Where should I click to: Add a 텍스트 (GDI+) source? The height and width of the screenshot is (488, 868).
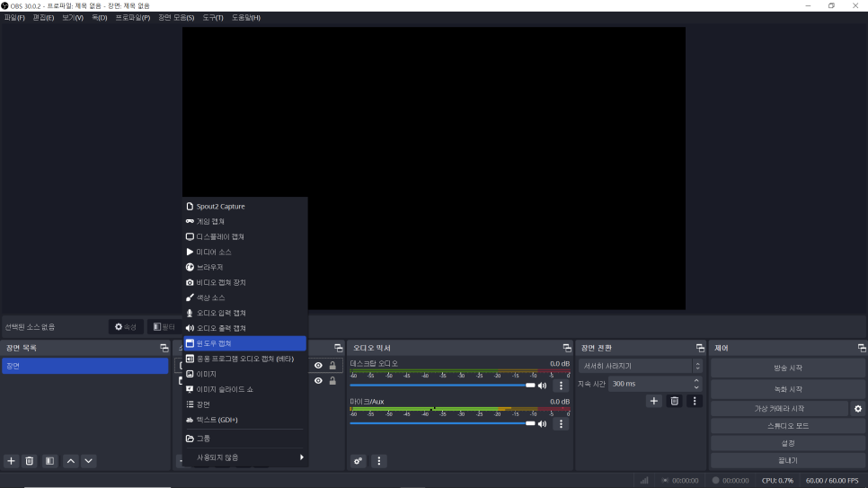coord(244,420)
